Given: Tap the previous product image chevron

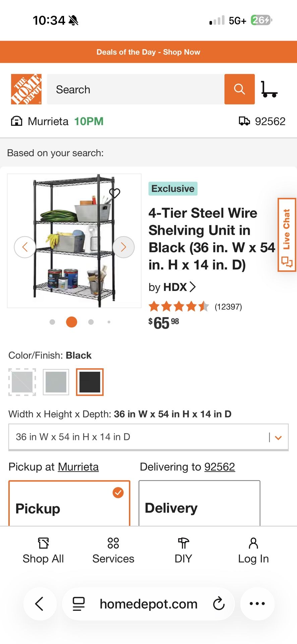Looking at the screenshot, I should click(25, 247).
